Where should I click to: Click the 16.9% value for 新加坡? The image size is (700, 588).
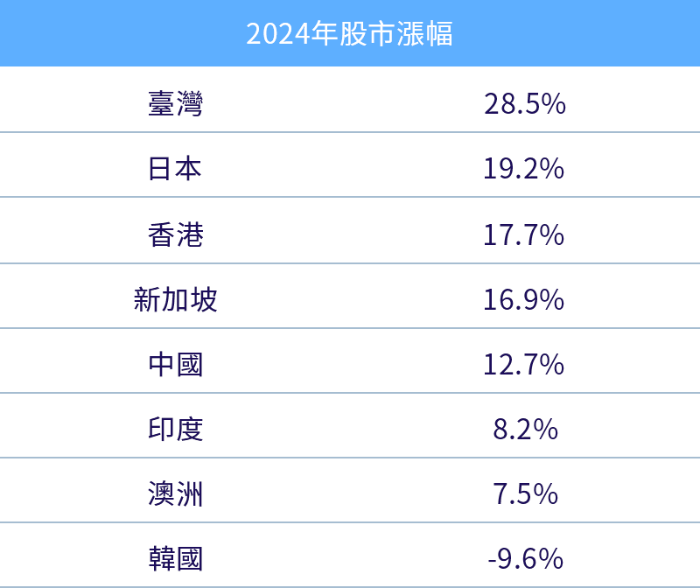(524, 299)
